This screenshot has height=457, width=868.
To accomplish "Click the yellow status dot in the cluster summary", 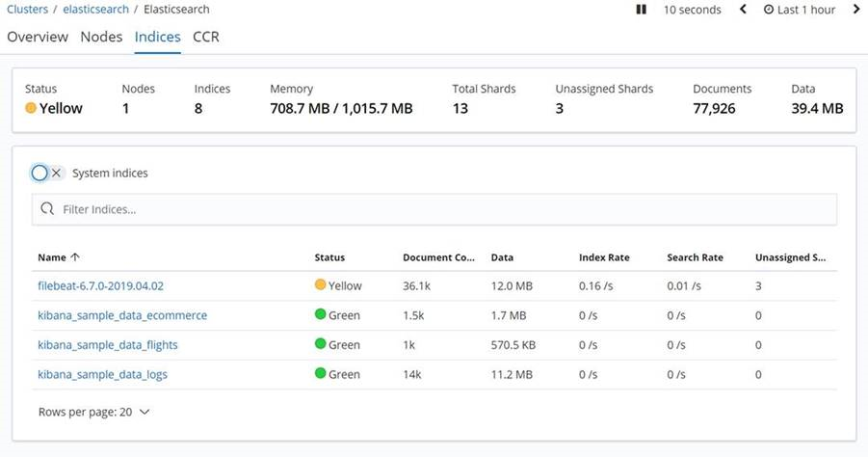I will pos(31,108).
